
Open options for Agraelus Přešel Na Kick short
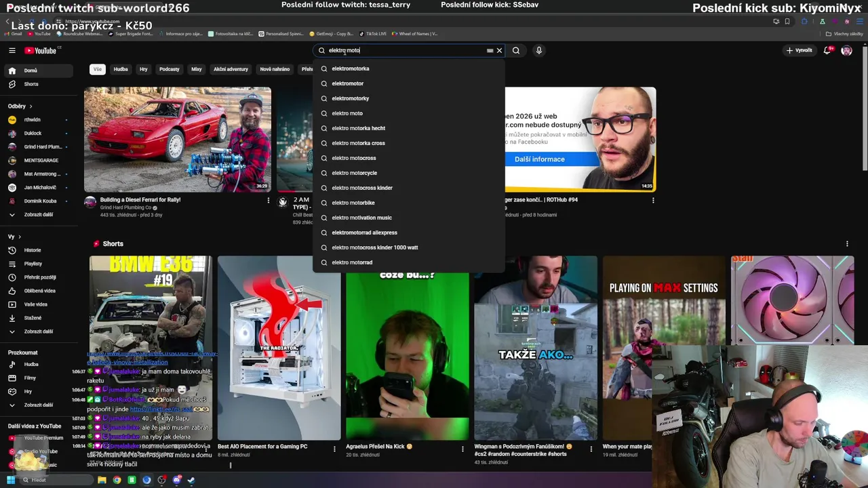pos(462,449)
